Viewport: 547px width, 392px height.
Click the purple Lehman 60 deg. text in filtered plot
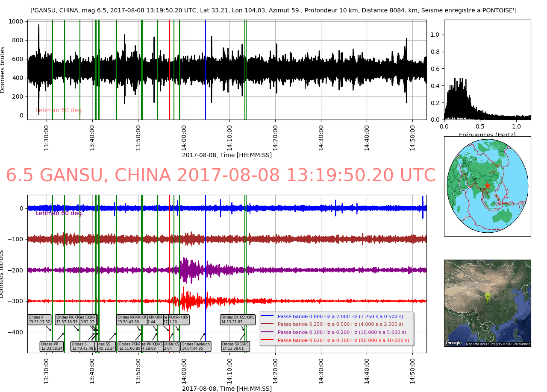pyautogui.click(x=59, y=213)
